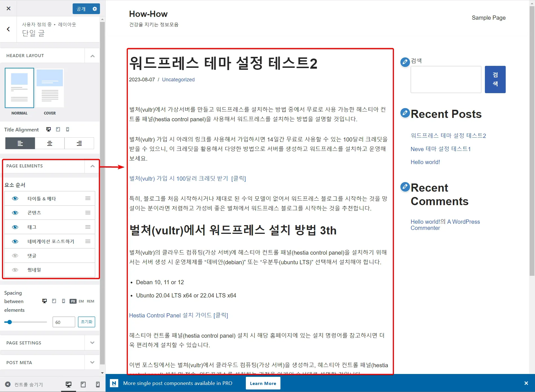Set title alignment to right

click(x=79, y=143)
